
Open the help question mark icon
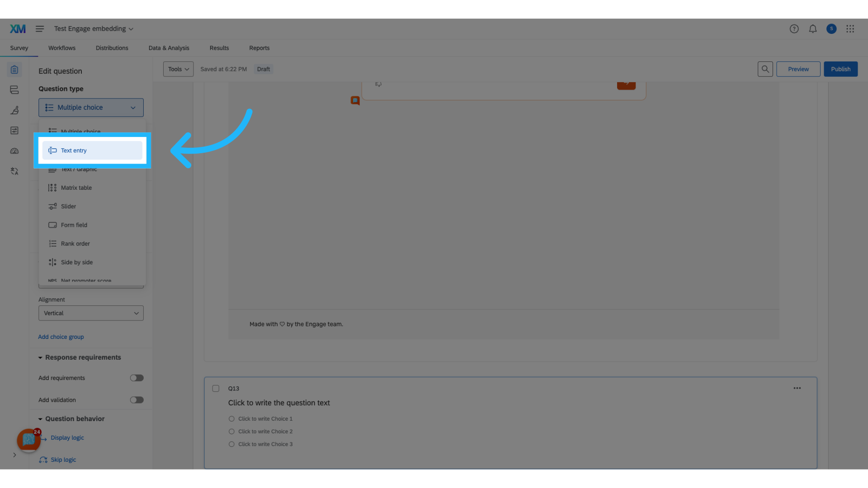pos(794,29)
